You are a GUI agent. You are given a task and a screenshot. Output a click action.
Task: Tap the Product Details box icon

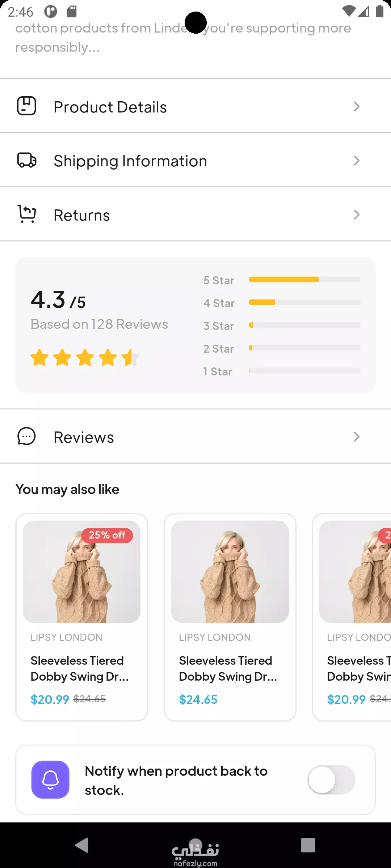(27, 106)
